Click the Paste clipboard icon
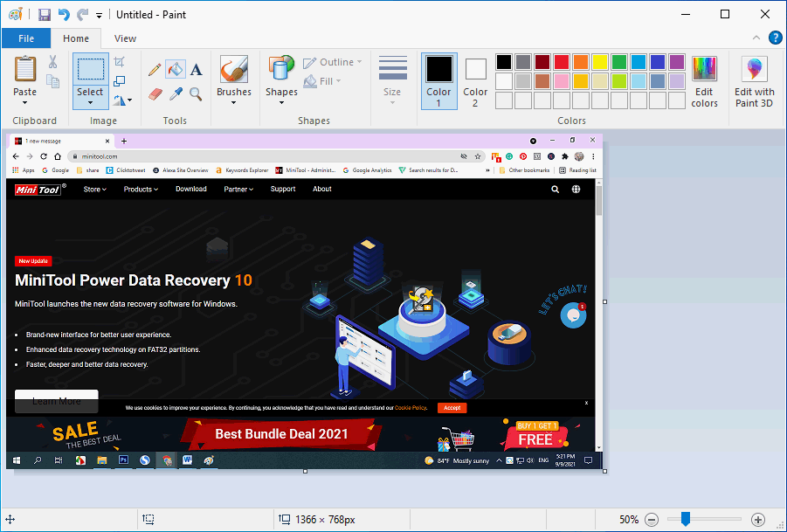787x532 pixels. 24,69
